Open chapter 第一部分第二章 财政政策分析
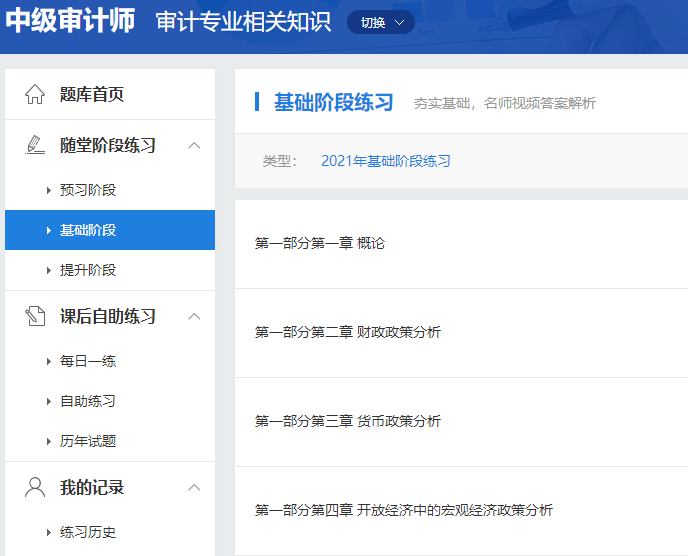Screen dimensions: 688x556 click(x=347, y=332)
